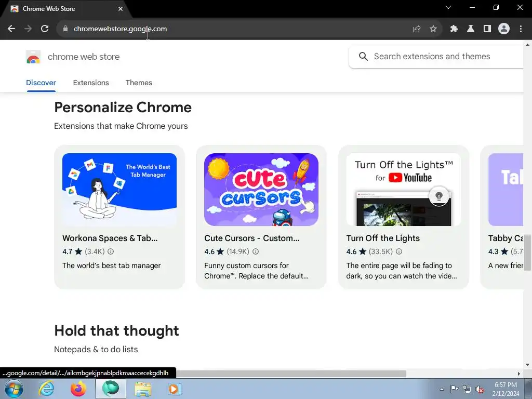Click the muted volume tray icon

tap(480, 389)
